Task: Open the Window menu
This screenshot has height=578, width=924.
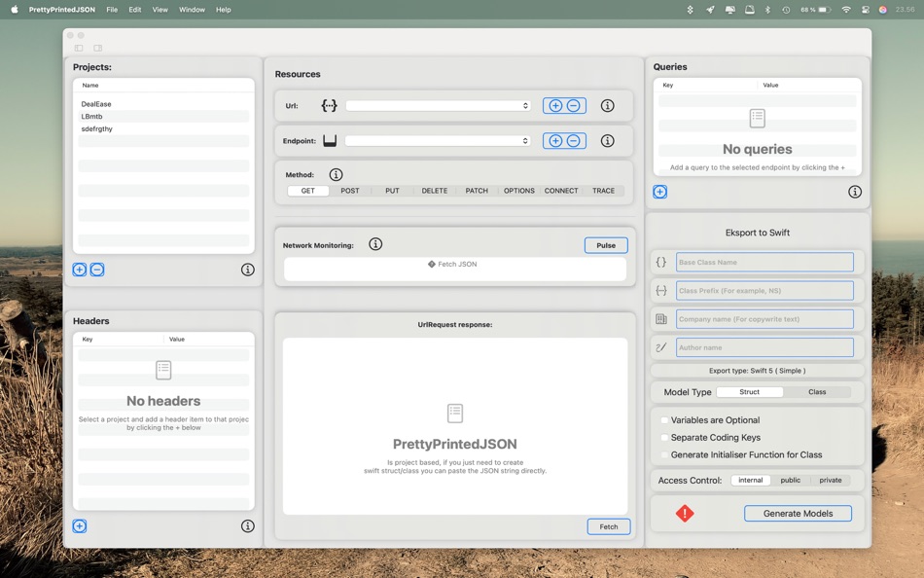Action: 192,9
